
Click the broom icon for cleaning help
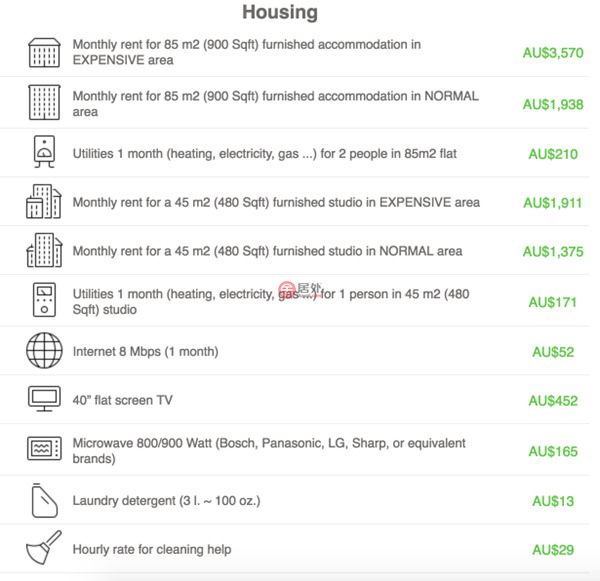click(x=44, y=549)
